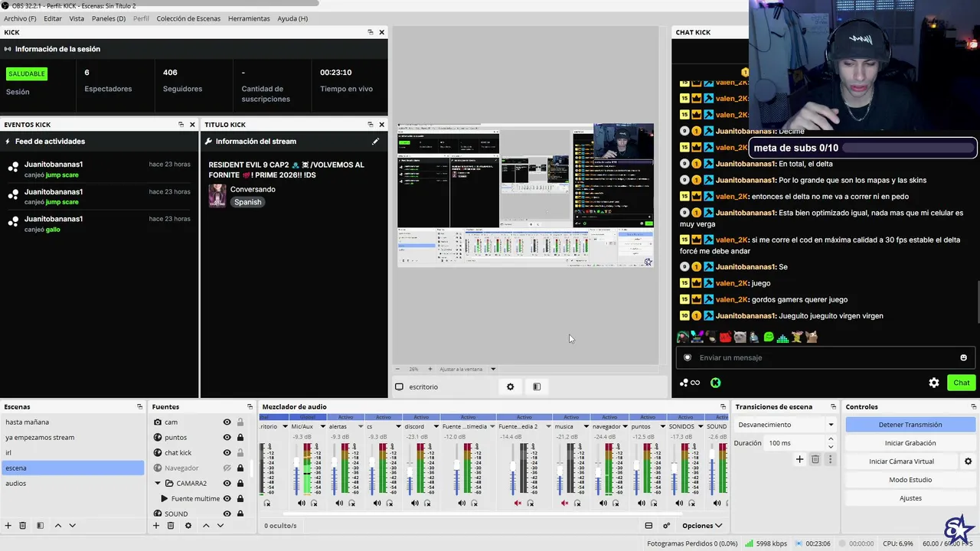Open the Paneles menu

[109, 18]
